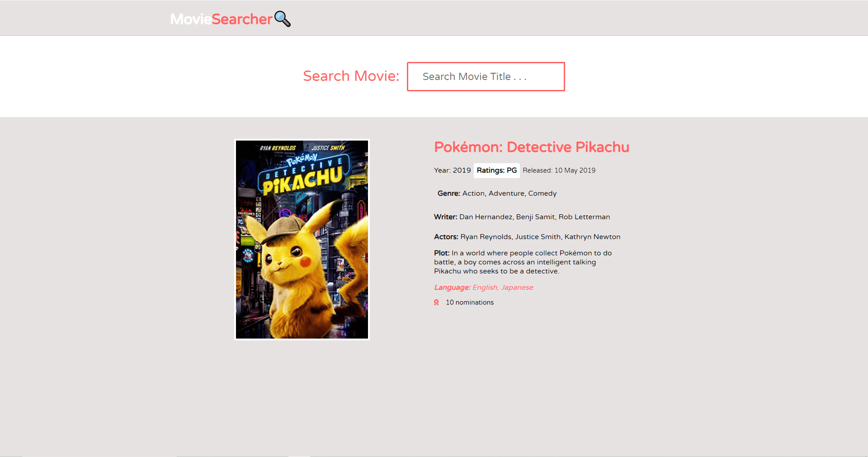The height and width of the screenshot is (457, 868).
Task: Click the Plot description paragraph
Action: 523,262
